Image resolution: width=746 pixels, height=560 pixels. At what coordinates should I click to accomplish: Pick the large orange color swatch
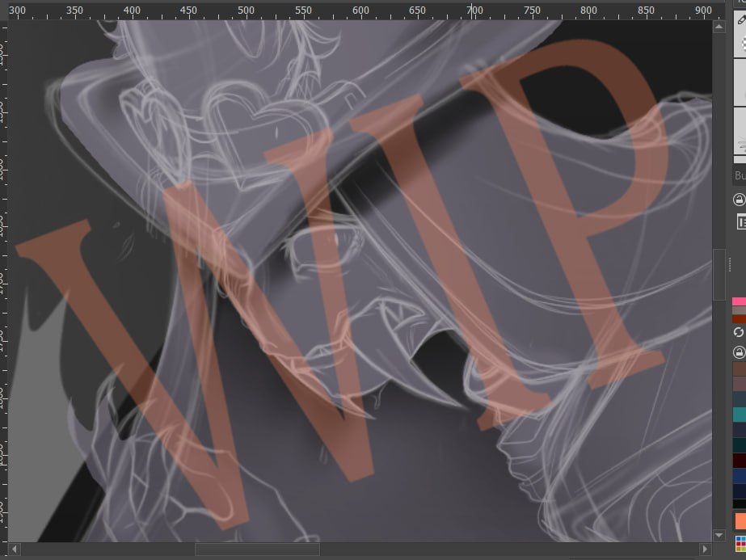740,521
